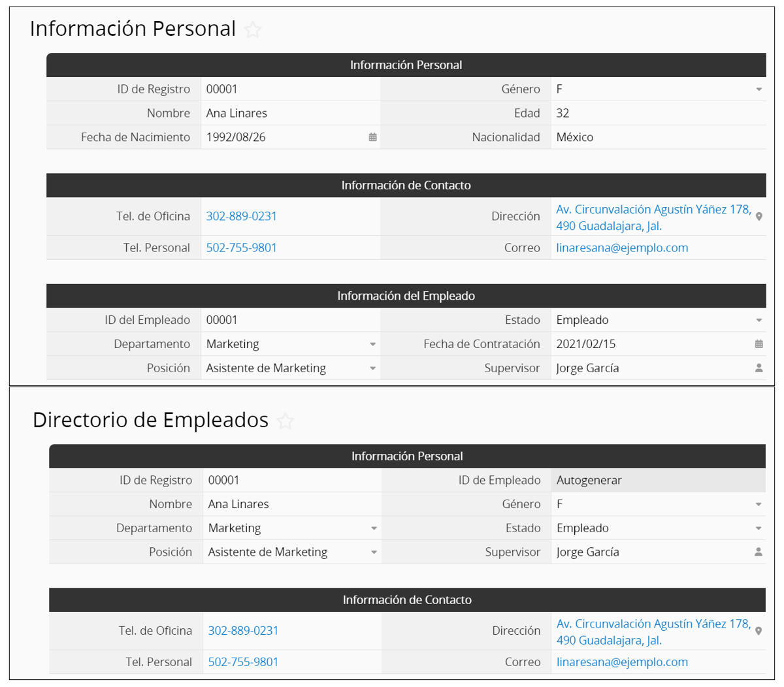The height and width of the screenshot is (687, 784).
Task: Open the Av. Circunvalación address link in Directorio
Action: click(x=653, y=631)
